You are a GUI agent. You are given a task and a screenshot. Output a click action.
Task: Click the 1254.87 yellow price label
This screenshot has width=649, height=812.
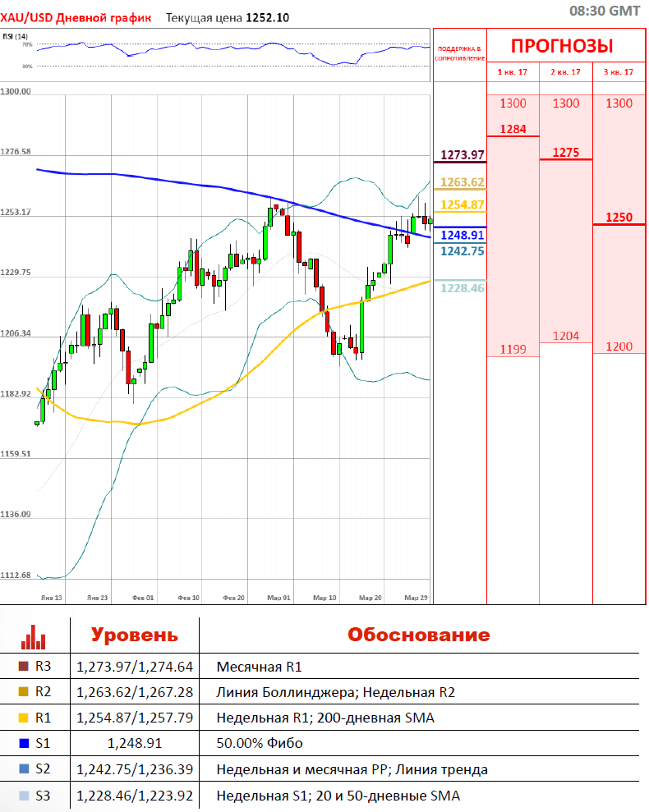(463, 204)
